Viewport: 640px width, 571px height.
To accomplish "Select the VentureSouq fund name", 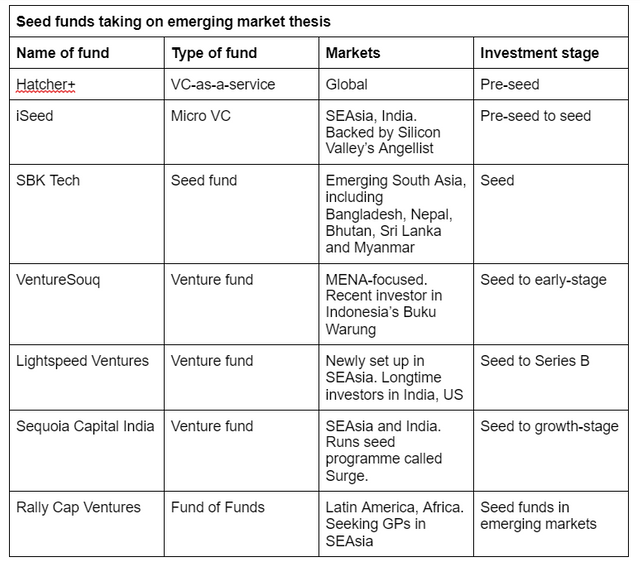I will click(x=58, y=279).
